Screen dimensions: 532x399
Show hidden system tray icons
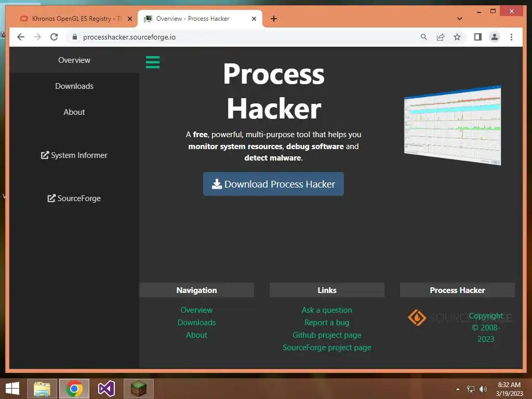pos(458,389)
